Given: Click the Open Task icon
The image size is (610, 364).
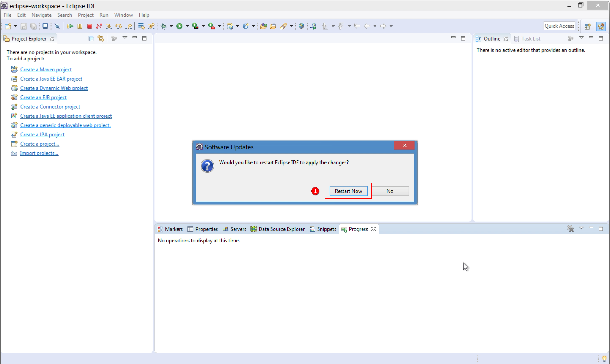Looking at the screenshot, I should pos(273,26).
